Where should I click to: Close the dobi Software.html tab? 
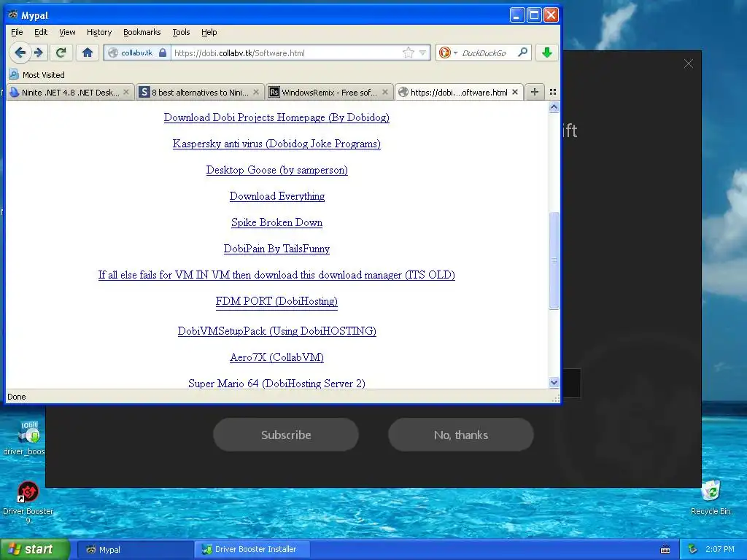pos(515,92)
